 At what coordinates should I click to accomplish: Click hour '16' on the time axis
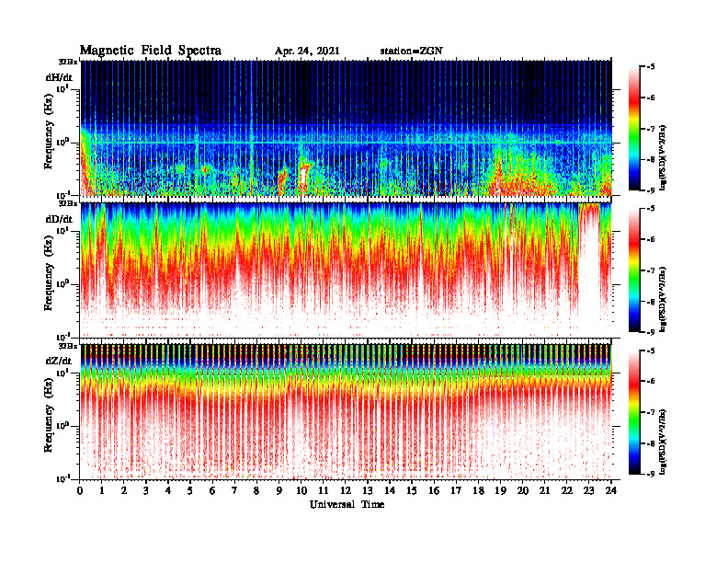(x=434, y=491)
